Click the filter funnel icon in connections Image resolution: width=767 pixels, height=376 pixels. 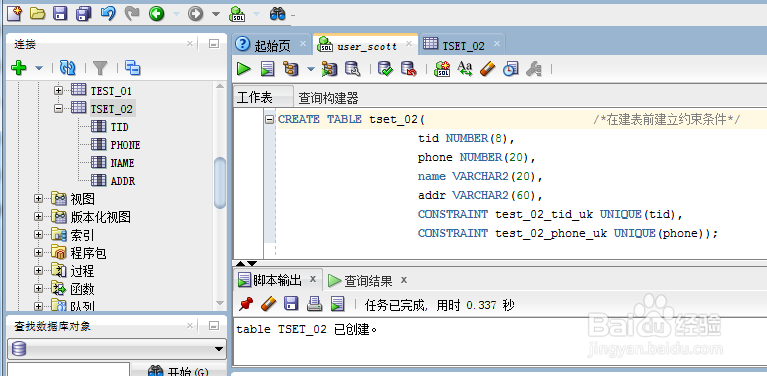(100, 68)
